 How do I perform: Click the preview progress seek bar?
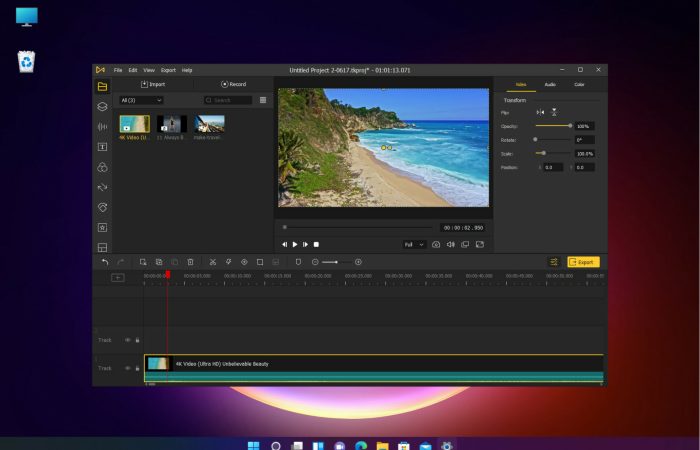358,227
